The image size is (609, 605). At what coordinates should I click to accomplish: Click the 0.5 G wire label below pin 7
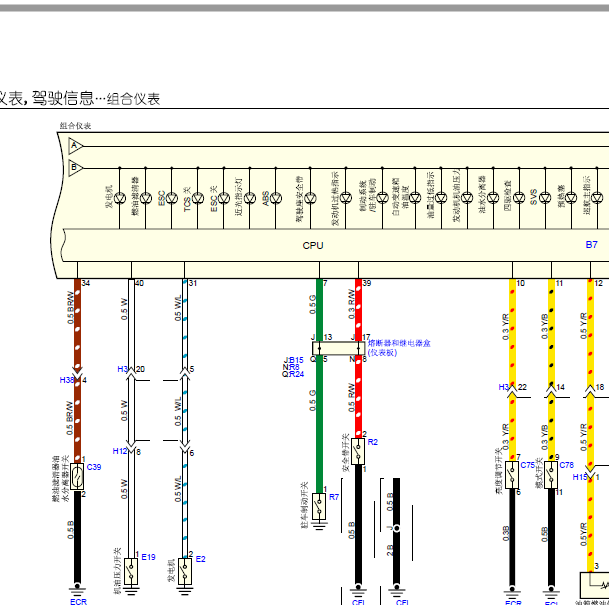[313, 305]
